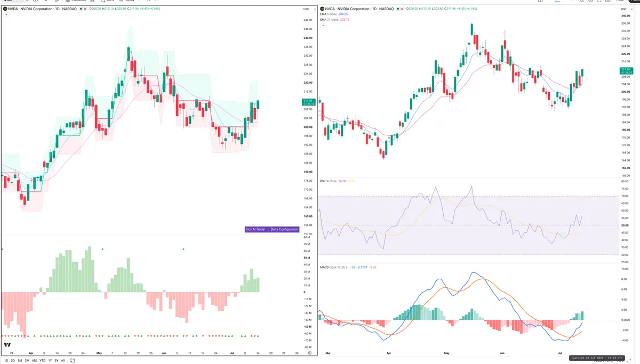
Task: Select the 5Y time range
Action: (57, 360)
